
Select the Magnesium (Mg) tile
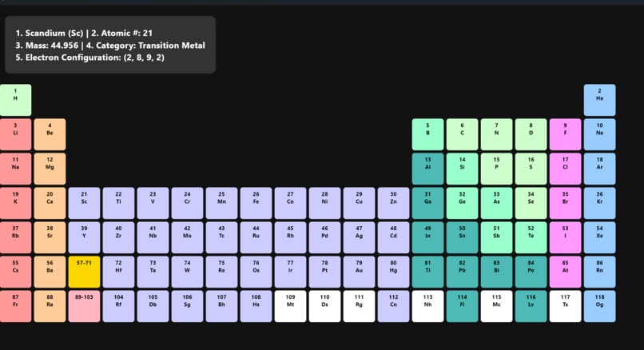(x=50, y=169)
